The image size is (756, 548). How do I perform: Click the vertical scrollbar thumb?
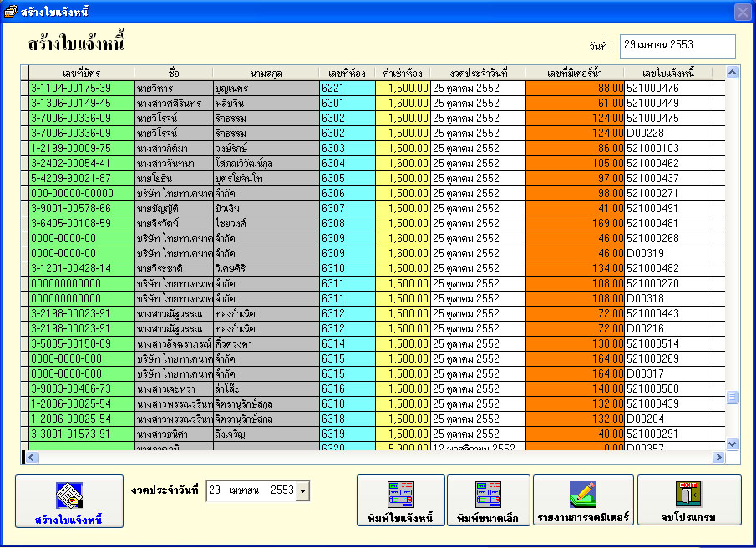(x=732, y=397)
